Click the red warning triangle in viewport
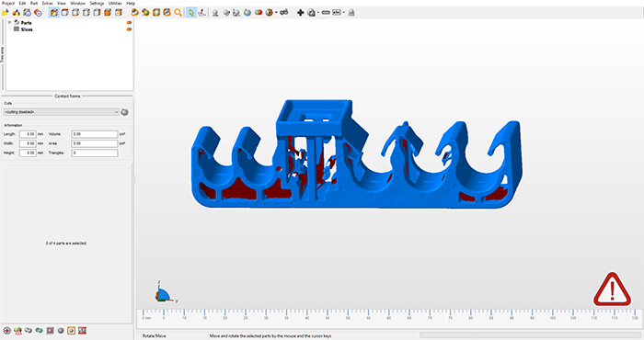The height and width of the screenshot is (340, 644). coord(612,289)
